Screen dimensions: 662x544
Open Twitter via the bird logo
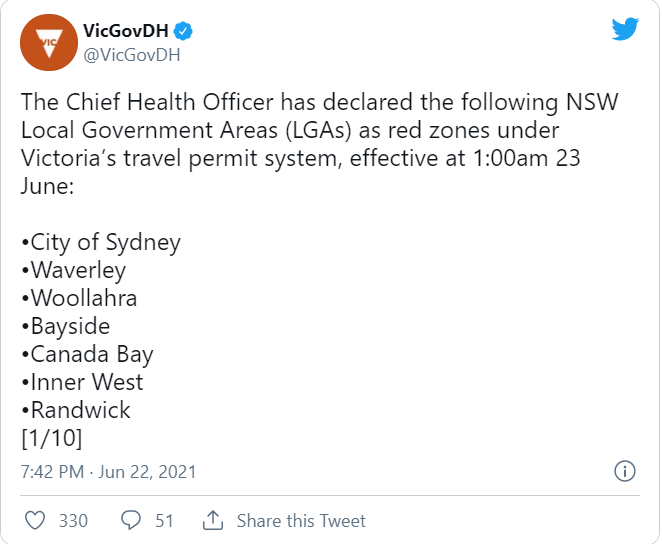625,29
